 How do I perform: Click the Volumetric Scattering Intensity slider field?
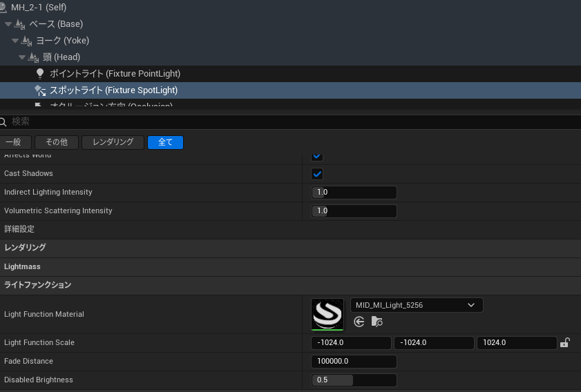[354, 211]
